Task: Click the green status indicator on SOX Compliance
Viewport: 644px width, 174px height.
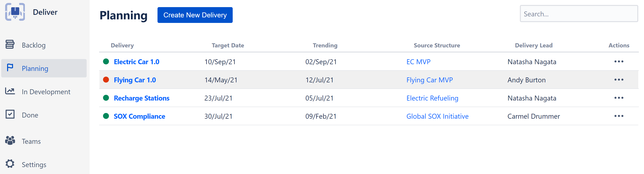Action: tap(106, 116)
